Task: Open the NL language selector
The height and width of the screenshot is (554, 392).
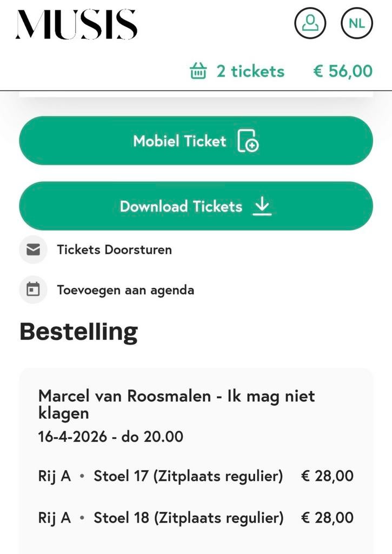Action: (x=356, y=23)
